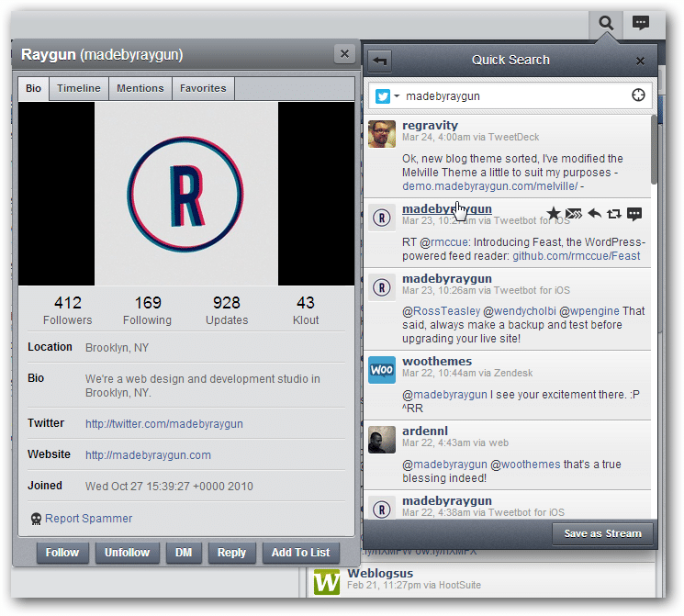The width and height of the screenshot is (684, 616).
Task: Favorite the tweet with star icon
Action: 554,214
